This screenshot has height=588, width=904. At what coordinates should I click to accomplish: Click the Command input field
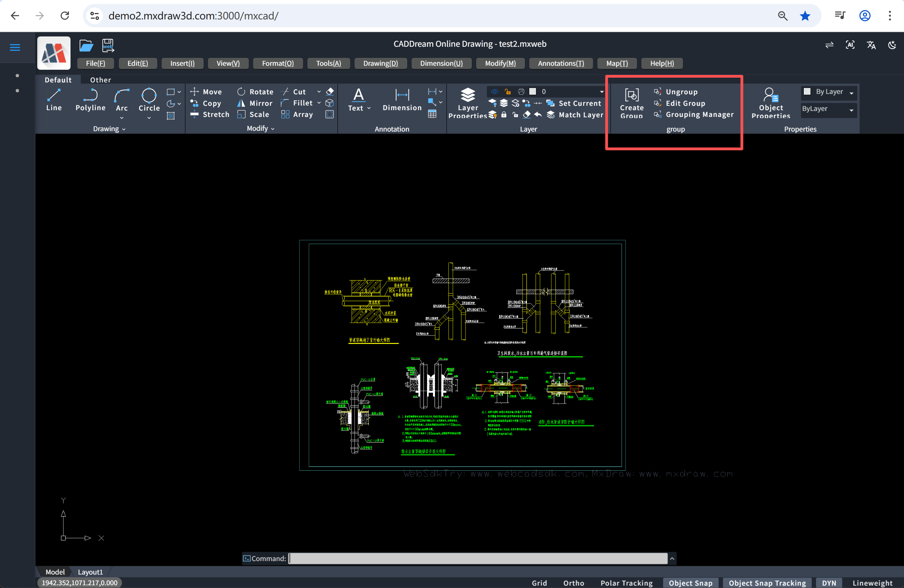pyautogui.click(x=477, y=558)
